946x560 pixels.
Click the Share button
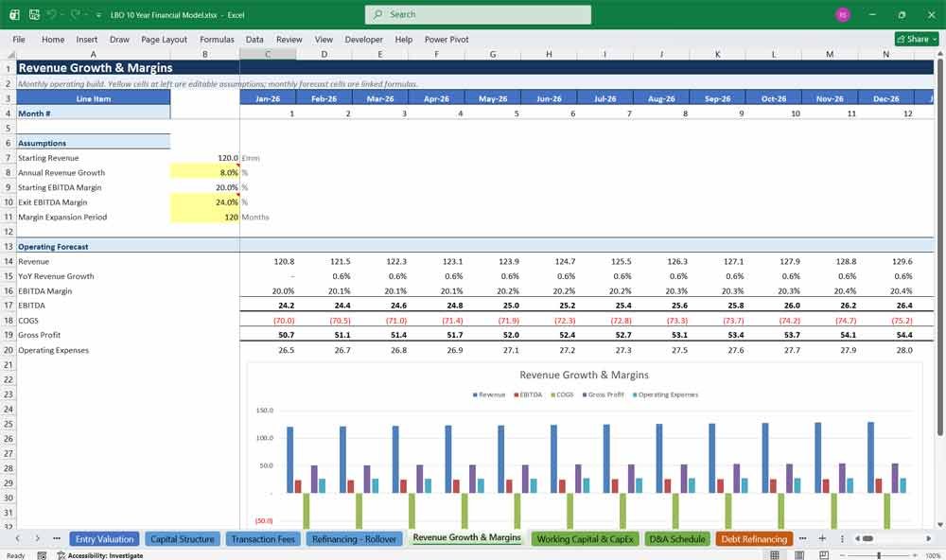coord(917,39)
